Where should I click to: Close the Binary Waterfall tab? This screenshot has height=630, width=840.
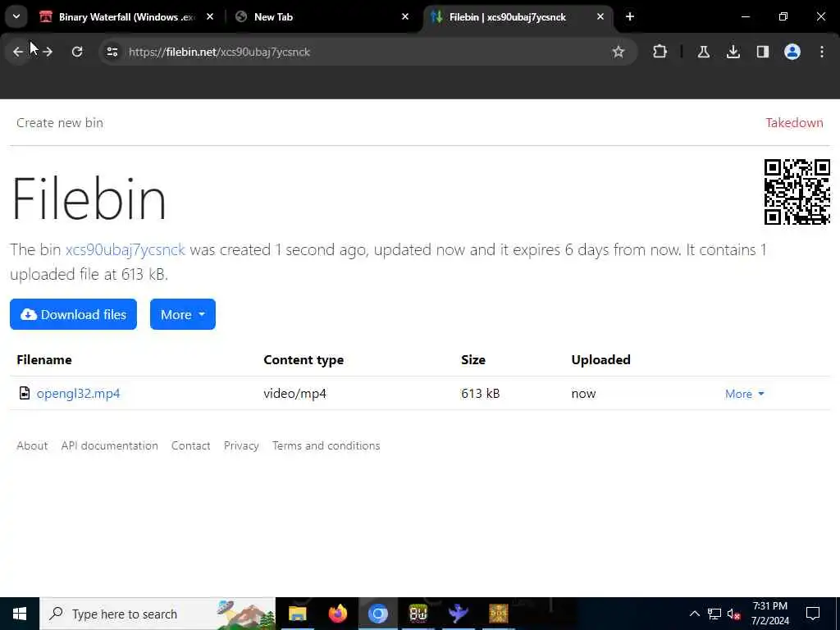click(x=210, y=16)
